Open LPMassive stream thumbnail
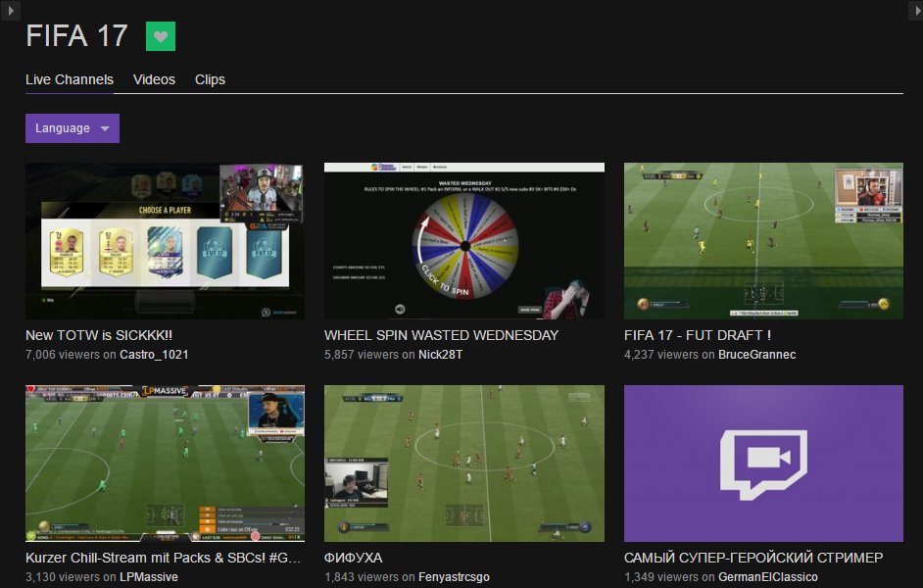This screenshot has width=923, height=588. point(165,464)
